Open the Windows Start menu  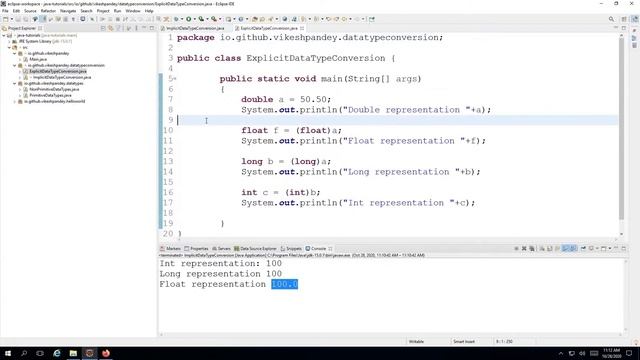pos(8,353)
